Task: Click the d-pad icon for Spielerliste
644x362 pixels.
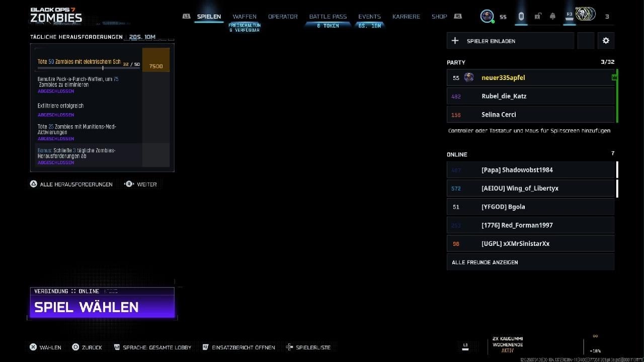Action: click(x=289, y=347)
